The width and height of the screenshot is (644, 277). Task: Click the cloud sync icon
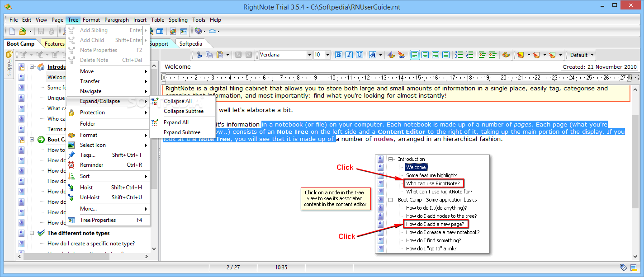(212, 31)
